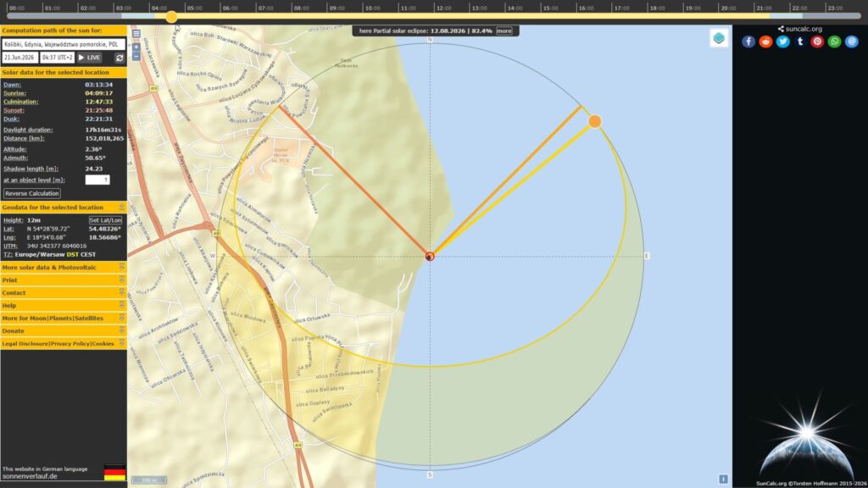
Task: Click the Altitude link
Action: click(x=15, y=149)
